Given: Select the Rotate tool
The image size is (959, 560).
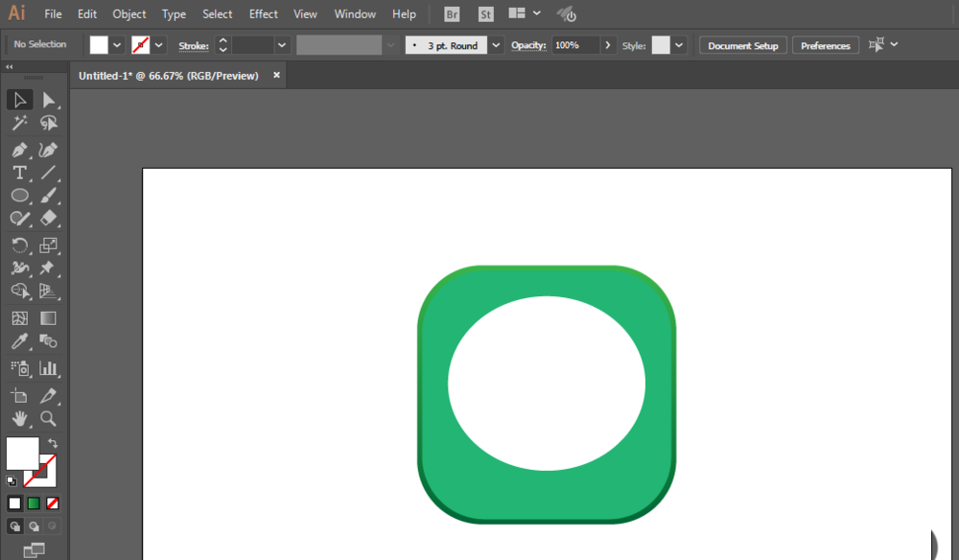Looking at the screenshot, I should 19,245.
